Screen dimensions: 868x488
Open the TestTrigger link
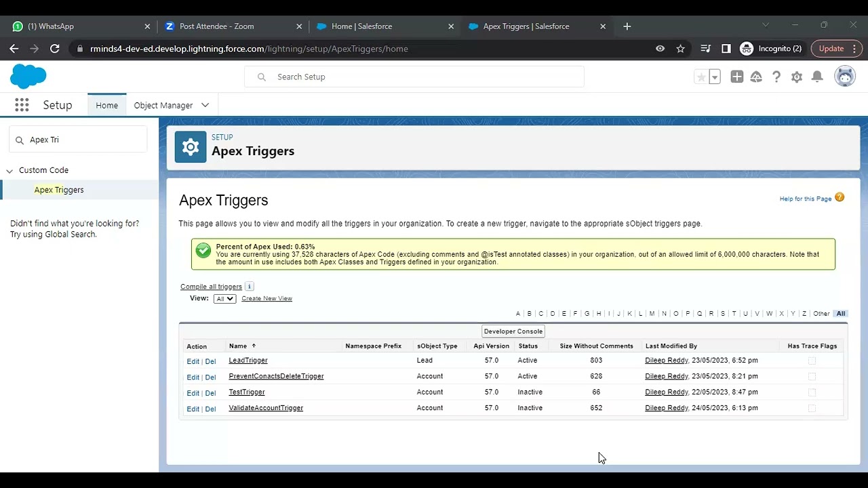point(247,392)
